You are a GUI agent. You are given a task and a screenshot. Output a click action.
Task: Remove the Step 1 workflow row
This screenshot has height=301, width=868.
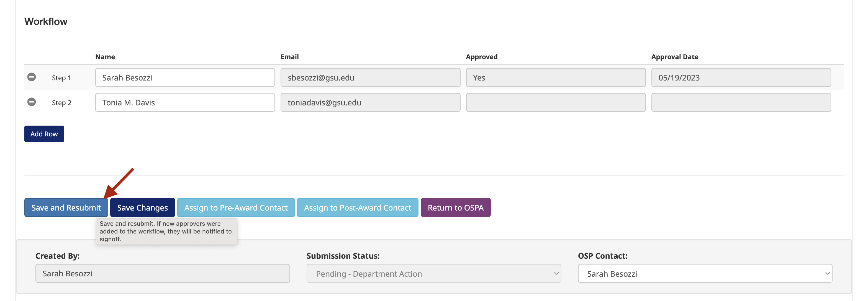(x=32, y=77)
